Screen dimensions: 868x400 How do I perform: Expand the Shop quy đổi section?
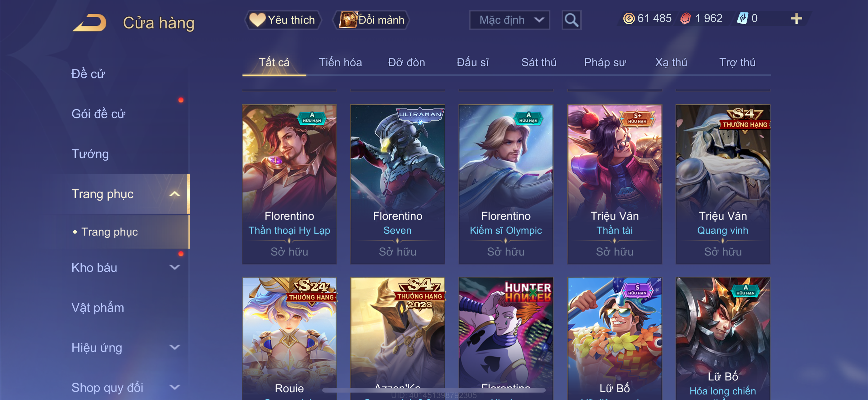[x=174, y=388]
